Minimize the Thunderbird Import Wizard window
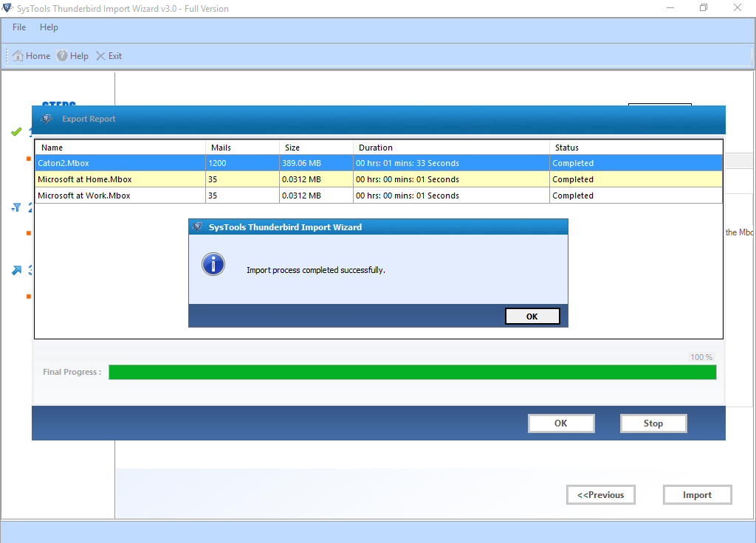The image size is (756, 543). tap(670, 7)
